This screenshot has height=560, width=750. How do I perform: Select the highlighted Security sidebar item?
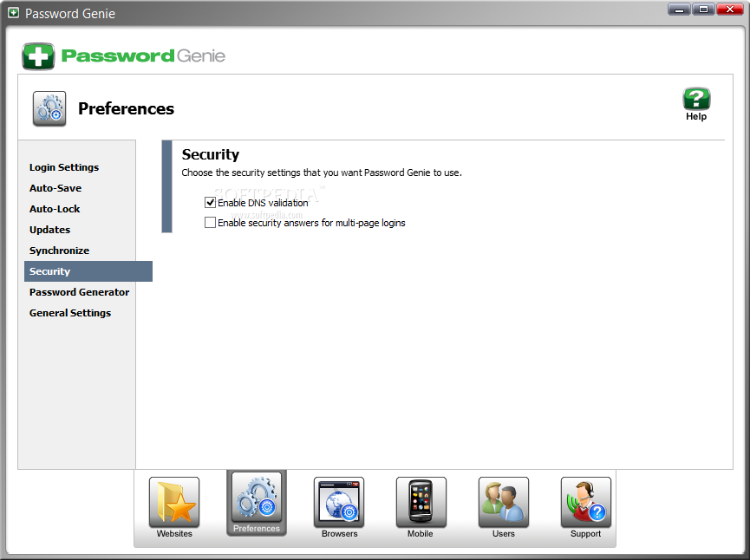(88, 271)
